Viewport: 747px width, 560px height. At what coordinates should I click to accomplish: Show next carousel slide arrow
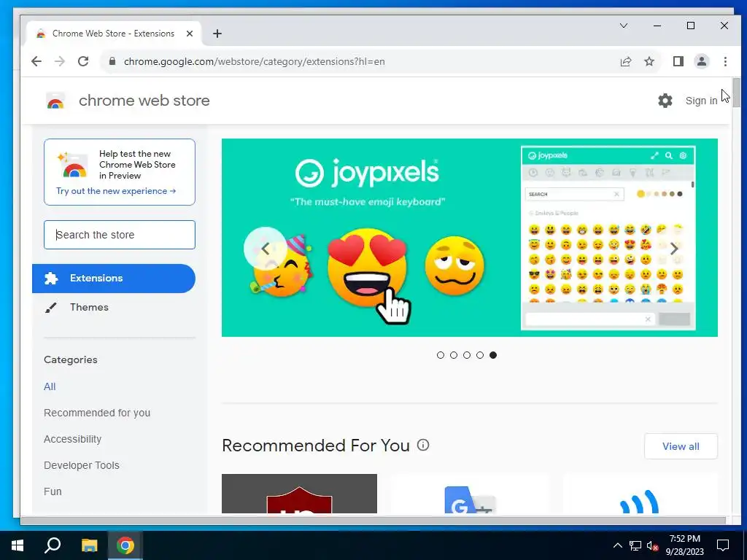tap(673, 249)
